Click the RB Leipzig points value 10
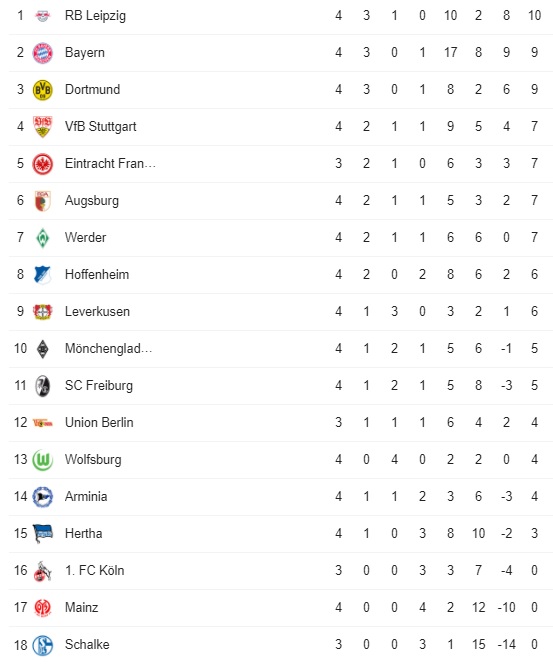553x671 pixels. click(534, 16)
